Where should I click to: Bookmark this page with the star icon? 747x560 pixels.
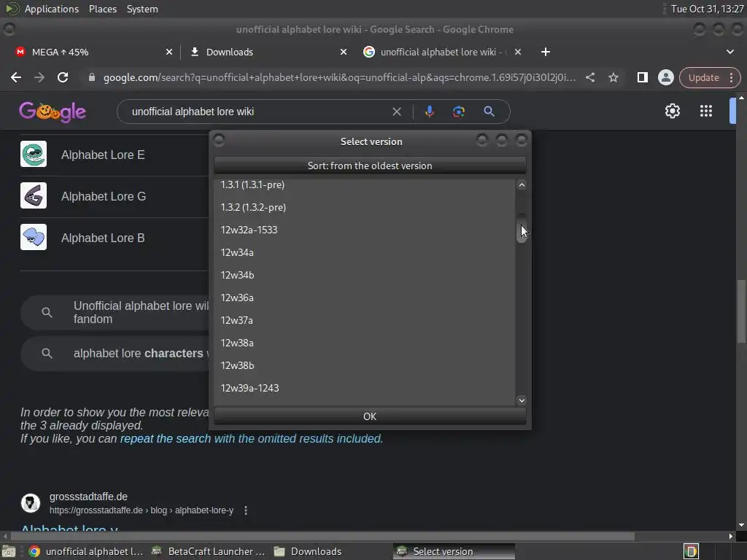[x=613, y=77]
